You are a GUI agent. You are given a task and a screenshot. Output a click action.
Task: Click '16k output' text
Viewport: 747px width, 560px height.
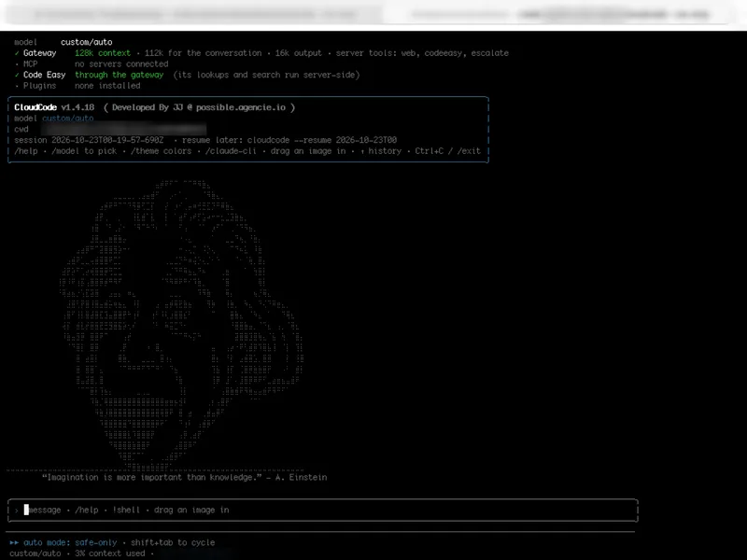pos(298,53)
